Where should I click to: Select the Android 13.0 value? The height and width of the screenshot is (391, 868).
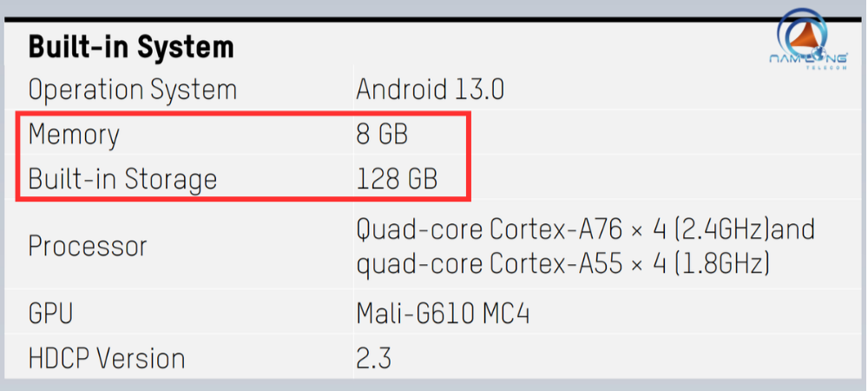point(431,89)
